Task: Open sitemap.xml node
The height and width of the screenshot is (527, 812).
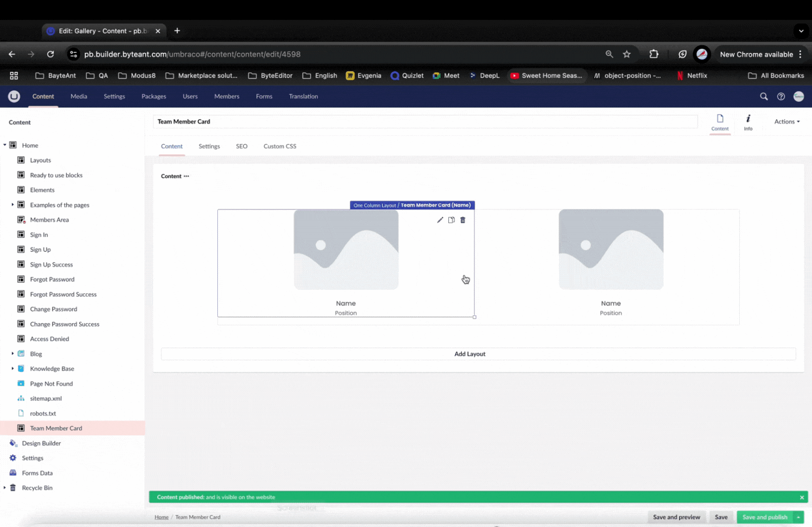Action: click(x=46, y=398)
